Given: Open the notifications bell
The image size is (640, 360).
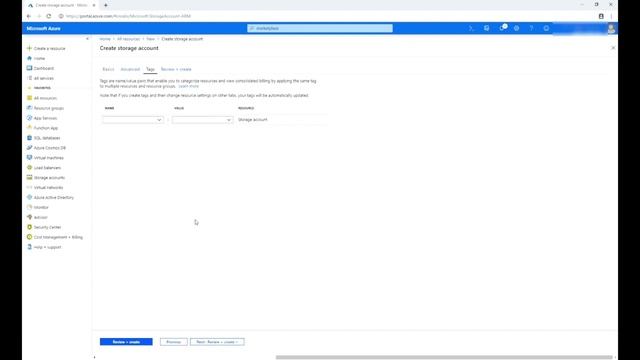Looking at the screenshot, I should pyautogui.click(x=502, y=28).
